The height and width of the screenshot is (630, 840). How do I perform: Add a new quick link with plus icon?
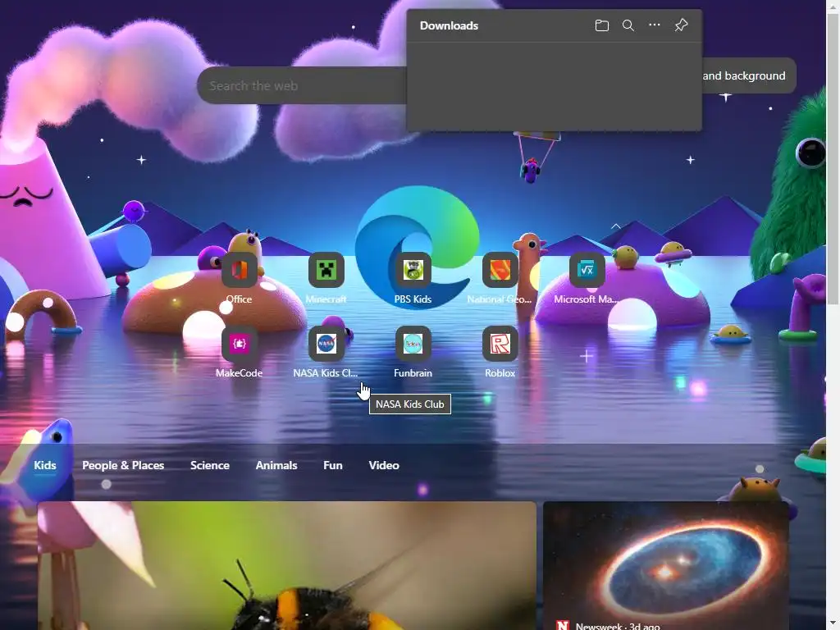(x=586, y=356)
